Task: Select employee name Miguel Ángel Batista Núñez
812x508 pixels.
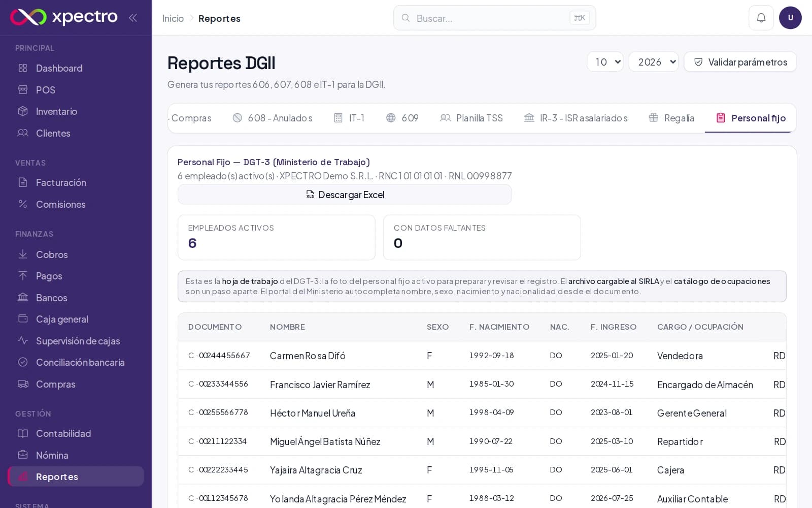Action: point(325,441)
